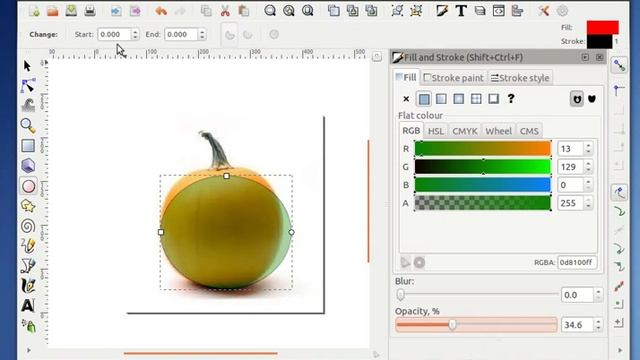Screen dimensions: 640x360
Task: Select the HSL colour tab
Action: pyautogui.click(x=436, y=131)
